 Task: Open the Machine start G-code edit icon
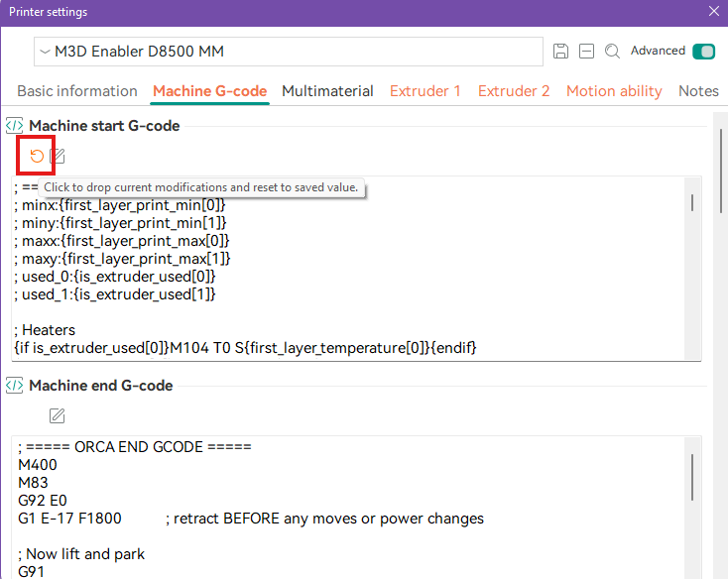[59, 156]
